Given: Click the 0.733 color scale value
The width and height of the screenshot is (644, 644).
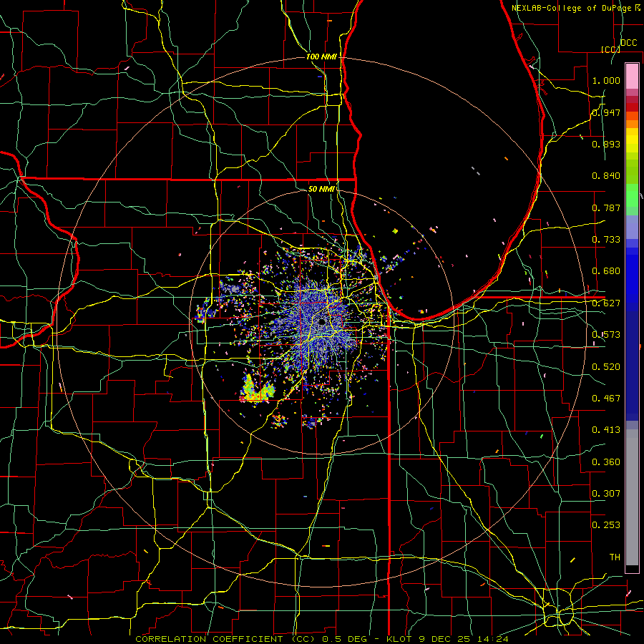Looking at the screenshot, I should point(606,240).
